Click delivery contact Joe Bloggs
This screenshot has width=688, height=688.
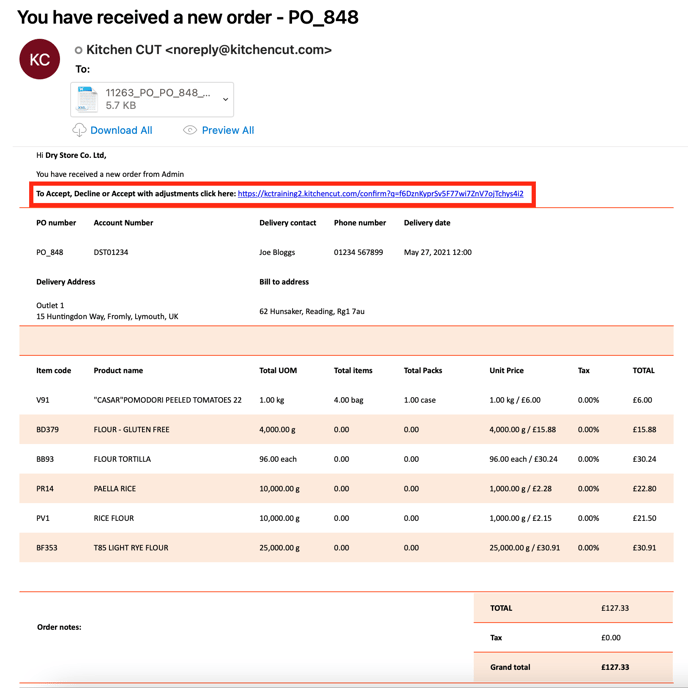point(277,252)
